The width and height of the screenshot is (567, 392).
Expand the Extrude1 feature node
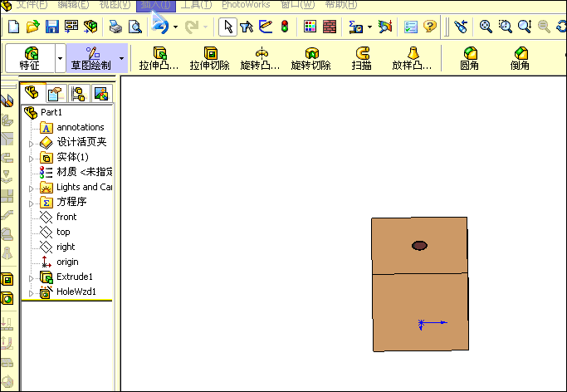(31, 278)
